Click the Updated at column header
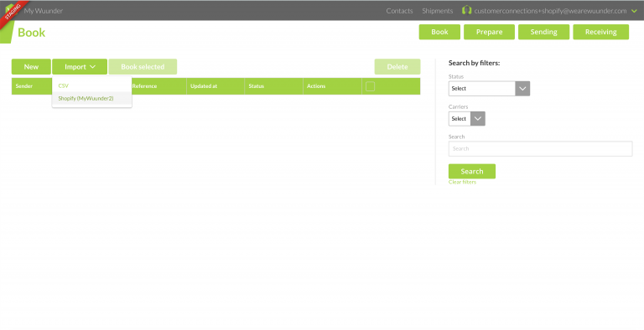This screenshot has height=330, width=644. coord(204,86)
